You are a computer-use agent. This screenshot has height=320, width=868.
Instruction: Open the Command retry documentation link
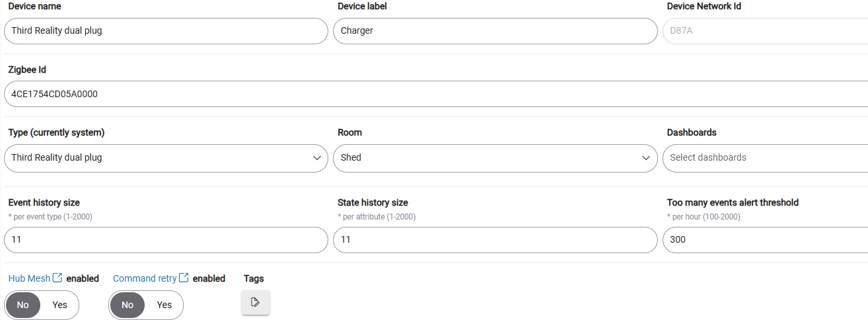(145, 278)
